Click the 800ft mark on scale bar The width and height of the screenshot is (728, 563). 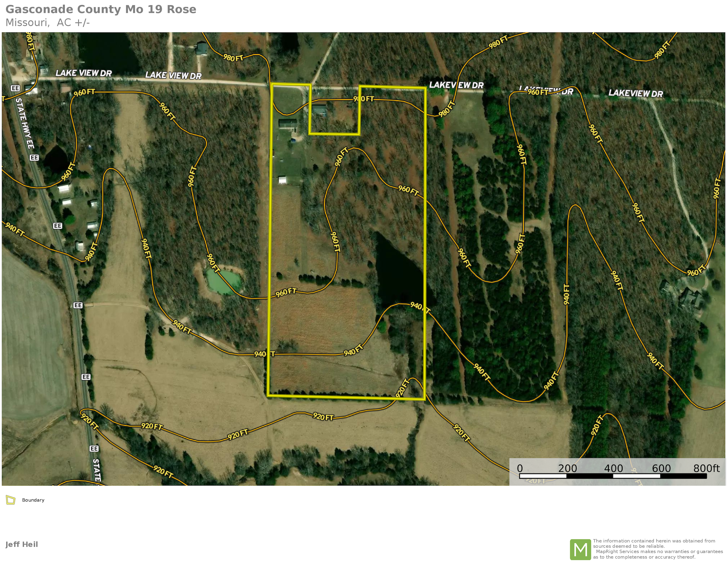click(x=706, y=468)
